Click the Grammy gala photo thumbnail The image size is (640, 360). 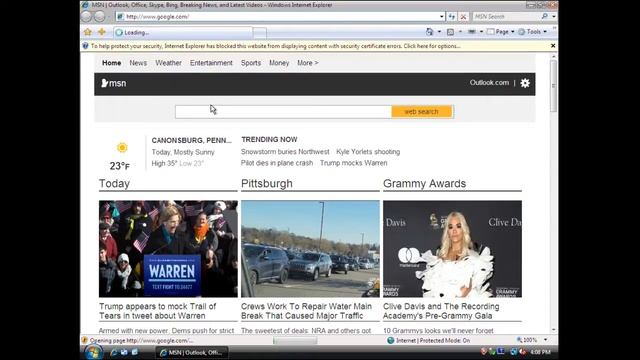click(452, 249)
